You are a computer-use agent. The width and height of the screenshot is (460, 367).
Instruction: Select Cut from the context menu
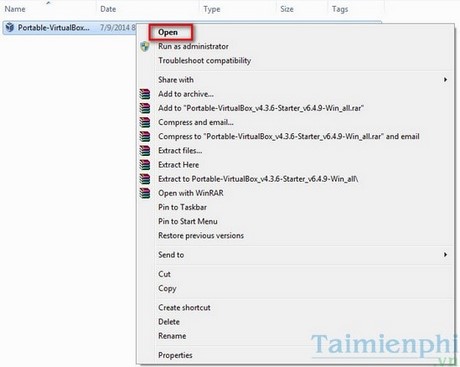(164, 274)
